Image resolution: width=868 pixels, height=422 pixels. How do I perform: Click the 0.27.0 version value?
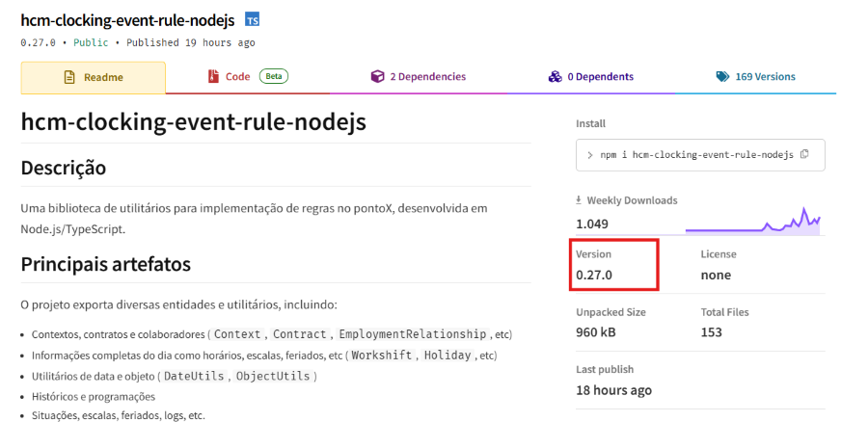click(594, 275)
